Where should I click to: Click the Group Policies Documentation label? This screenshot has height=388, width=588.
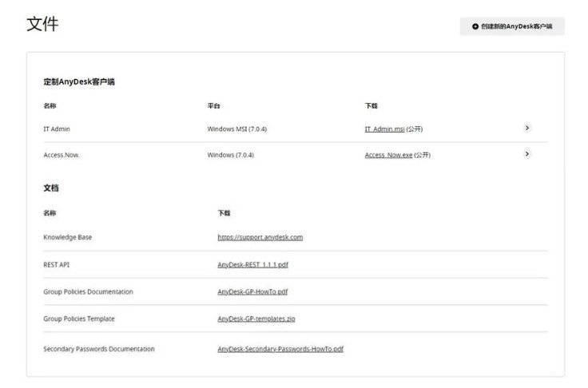pos(88,291)
